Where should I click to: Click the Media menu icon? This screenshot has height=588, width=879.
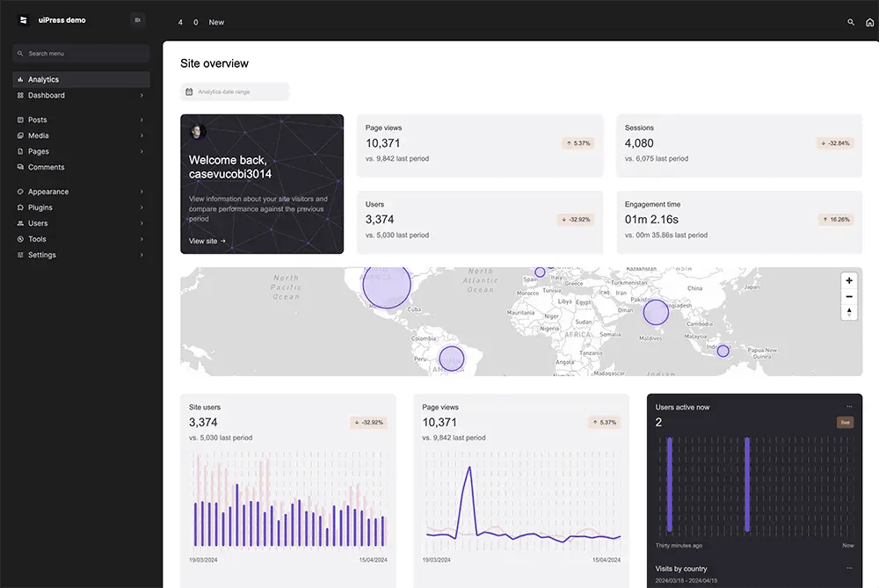[x=20, y=136]
